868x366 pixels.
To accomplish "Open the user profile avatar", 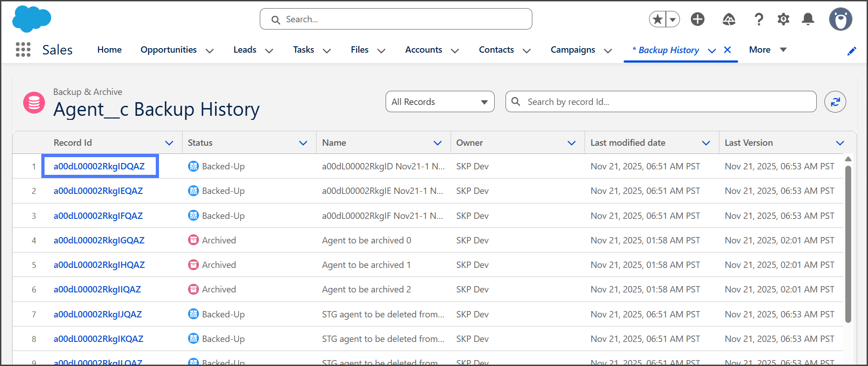I will [840, 19].
